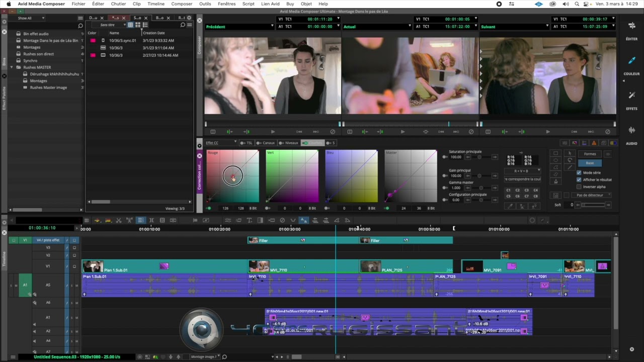Open the Effet CC dropdown
Viewport: 644px width, 362px height.
coord(220,143)
